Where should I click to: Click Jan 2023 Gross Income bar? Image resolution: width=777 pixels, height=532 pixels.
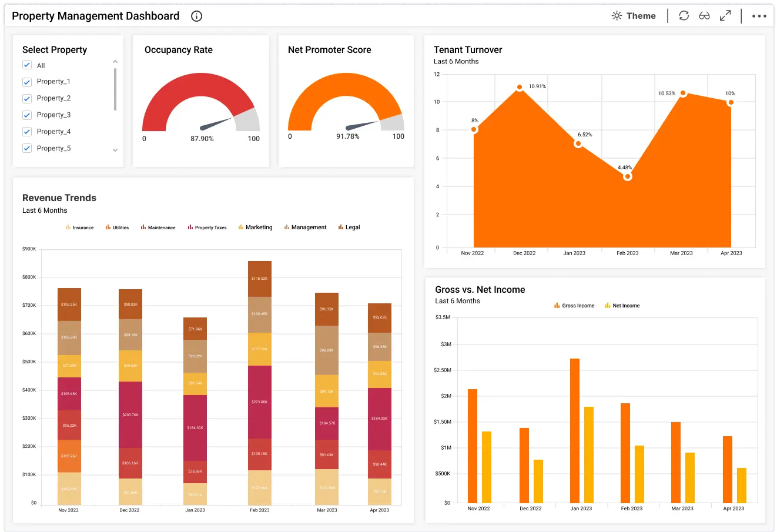(x=575, y=430)
